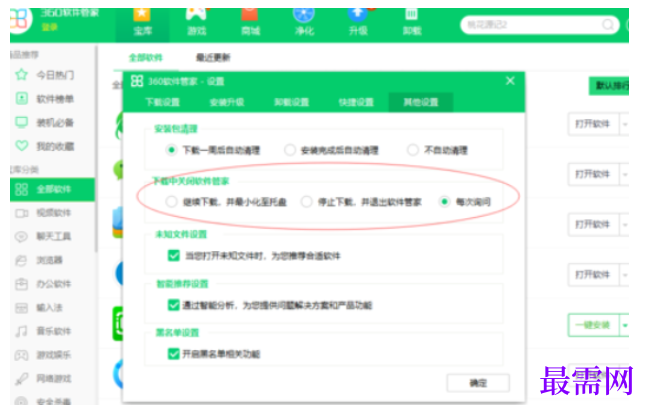Select 安装完成后自动清理 radio option
This screenshot has width=652, height=412.
pyautogui.click(x=290, y=150)
